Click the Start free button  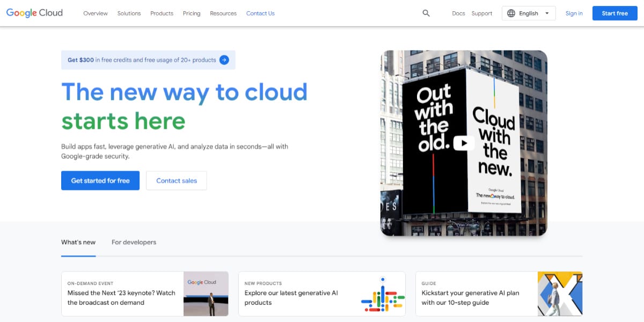(x=614, y=13)
